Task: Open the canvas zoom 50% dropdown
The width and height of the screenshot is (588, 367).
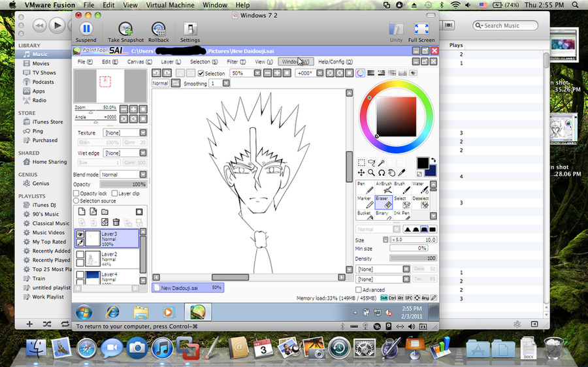Action: [257, 73]
